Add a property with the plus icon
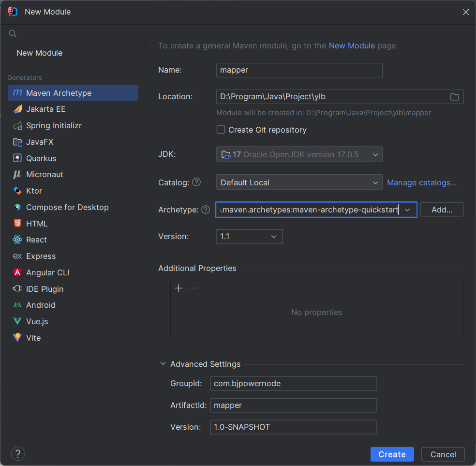The width and height of the screenshot is (476, 466). click(x=179, y=288)
